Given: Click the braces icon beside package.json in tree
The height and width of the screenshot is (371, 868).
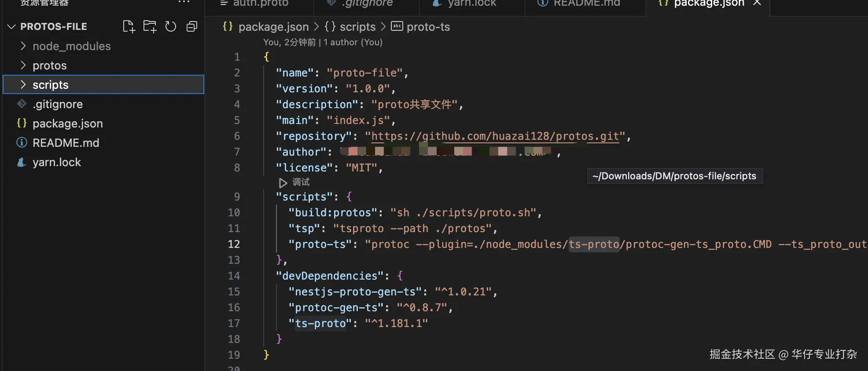Looking at the screenshot, I should click(22, 123).
